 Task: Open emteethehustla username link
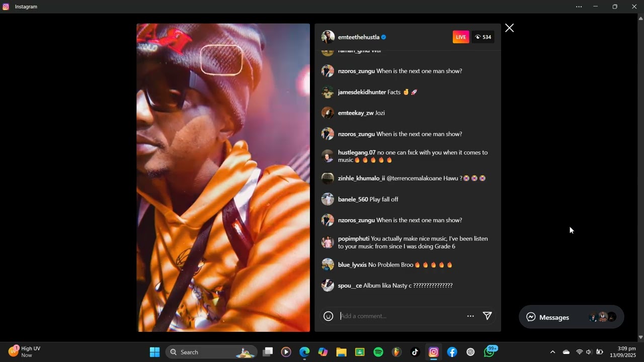point(359,37)
